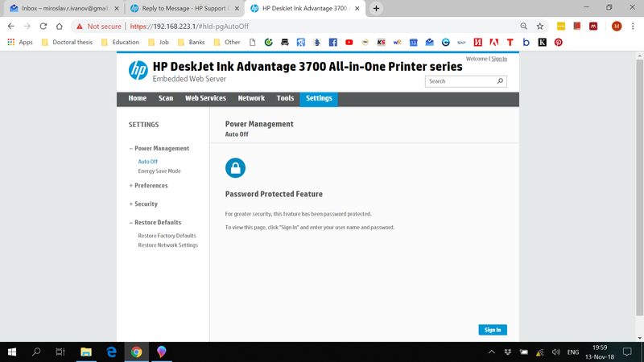Viewport: 644px width, 362px height.
Task: Click inside the Search input field
Action: click(x=459, y=81)
